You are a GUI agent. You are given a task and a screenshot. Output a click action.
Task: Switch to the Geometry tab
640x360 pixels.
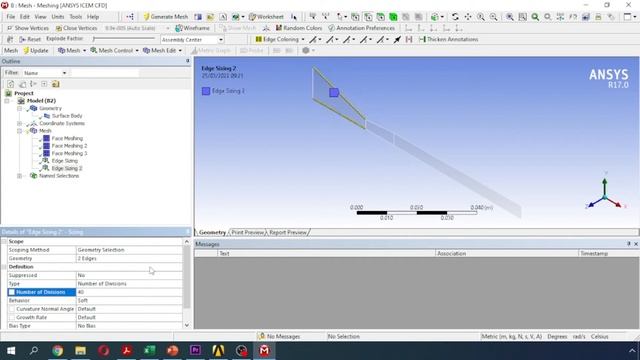[x=212, y=232]
